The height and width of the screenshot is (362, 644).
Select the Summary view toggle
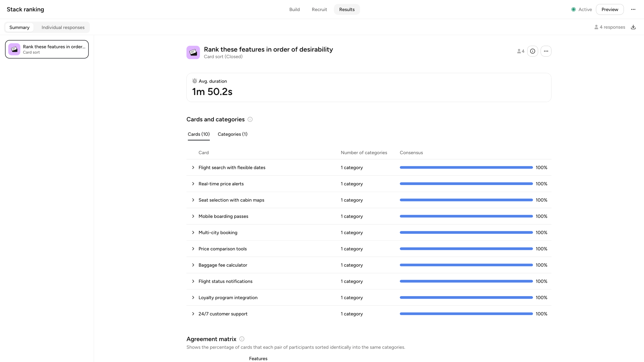(x=19, y=27)
